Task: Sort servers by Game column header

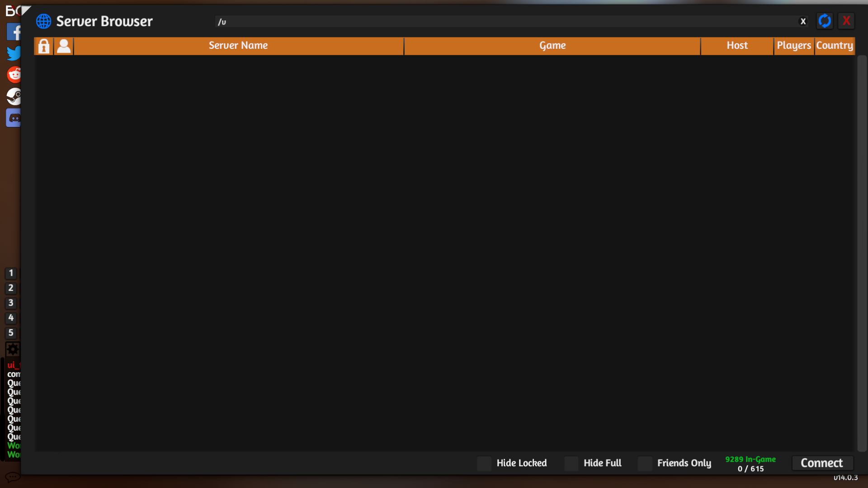Action: click(552, 46)
